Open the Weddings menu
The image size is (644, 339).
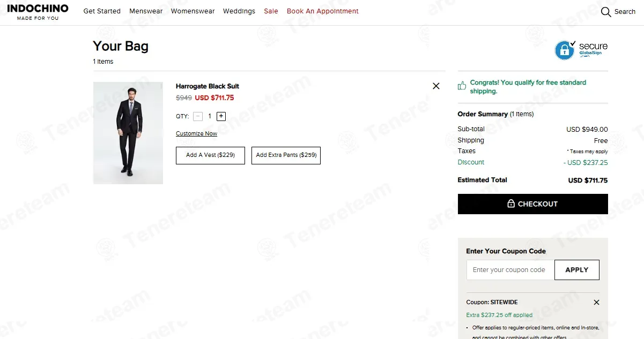tap(239, 11)
